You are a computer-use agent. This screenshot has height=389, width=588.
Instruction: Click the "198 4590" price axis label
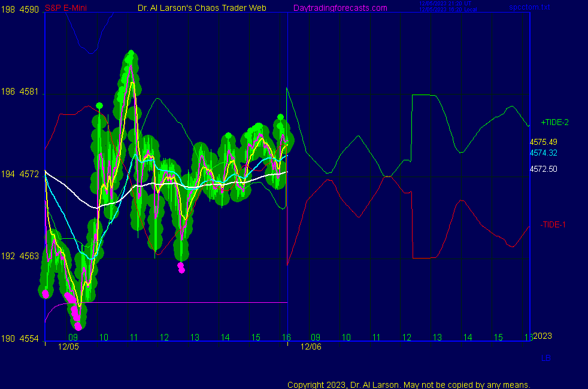[x=20, y=10]
